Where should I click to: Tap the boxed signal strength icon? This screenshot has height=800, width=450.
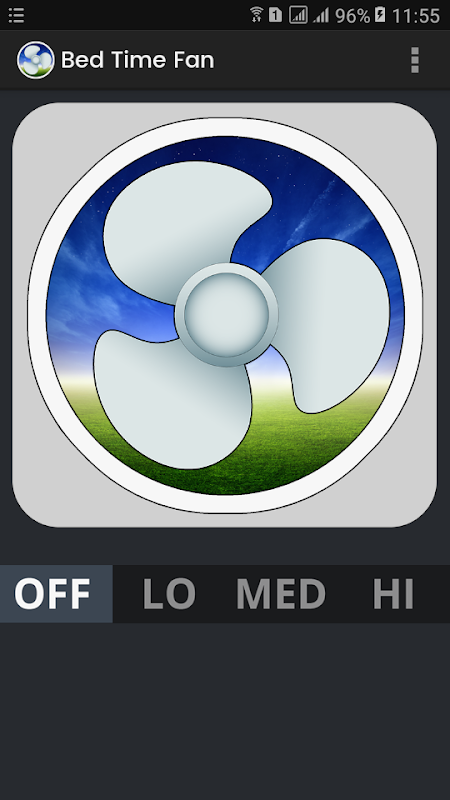tap(298, 15)
